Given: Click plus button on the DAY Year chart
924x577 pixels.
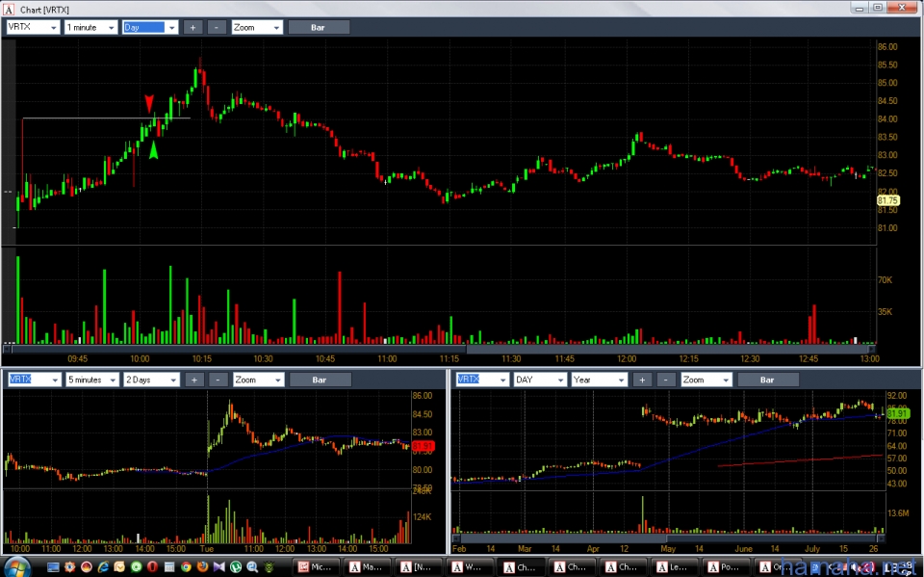Looking at the screenshot, I should [x=642, y=380].
